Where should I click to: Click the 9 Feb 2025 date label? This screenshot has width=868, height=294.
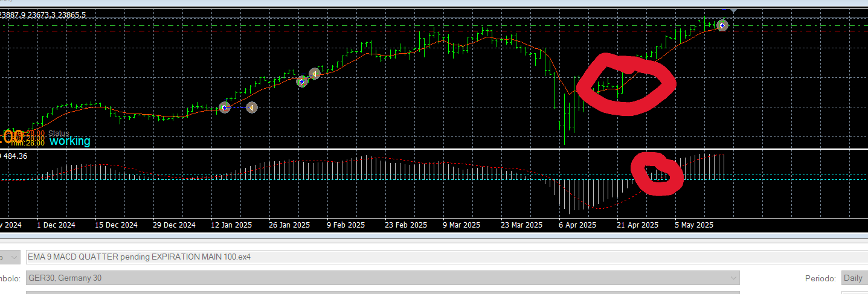(346, 225)
